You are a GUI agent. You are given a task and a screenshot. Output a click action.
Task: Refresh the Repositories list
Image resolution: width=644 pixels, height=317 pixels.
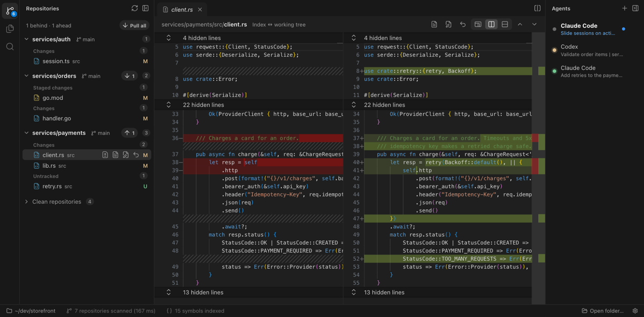(x=135, y=9)
